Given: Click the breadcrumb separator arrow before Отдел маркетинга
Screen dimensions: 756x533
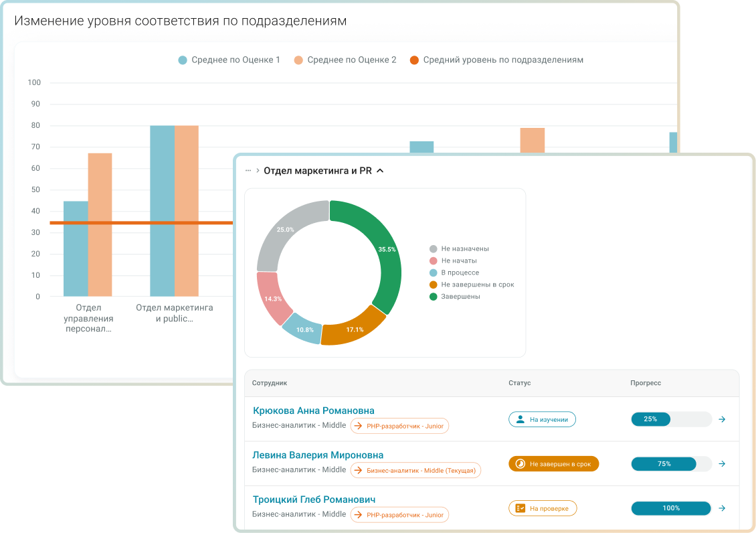Looking at the screenshot, I should [258, 171].
